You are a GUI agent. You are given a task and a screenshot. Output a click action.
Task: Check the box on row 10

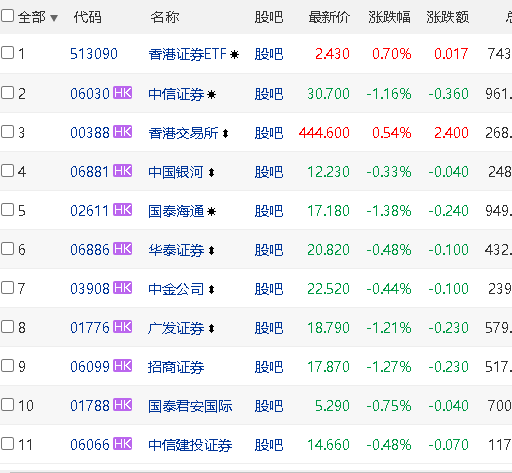pyautogui.click(x=7, y=405)
